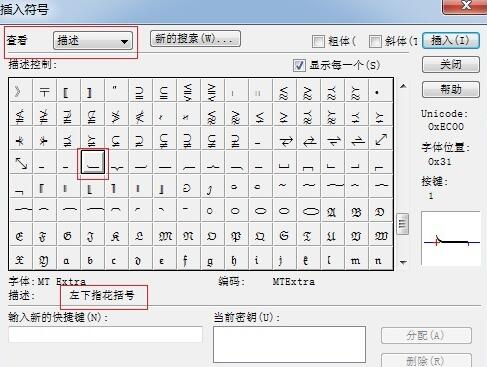The image size is (487, 367).
Task: Click the symbol grid scroll-up arrow
Action: pyautogui.click(x=403, y=86)
